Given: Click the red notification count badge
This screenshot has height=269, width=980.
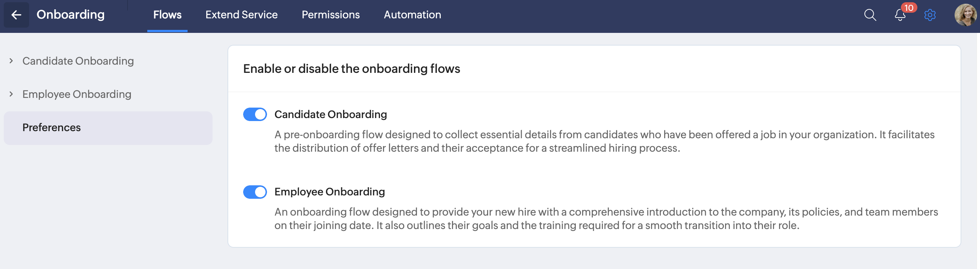Looking at the screenshot, I should tap(909, 7).
